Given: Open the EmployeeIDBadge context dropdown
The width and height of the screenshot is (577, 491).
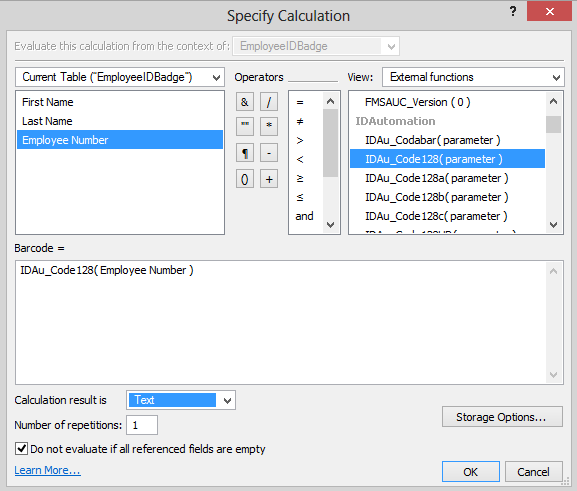Looking at the screenshot, I should [x=316, y=46].
